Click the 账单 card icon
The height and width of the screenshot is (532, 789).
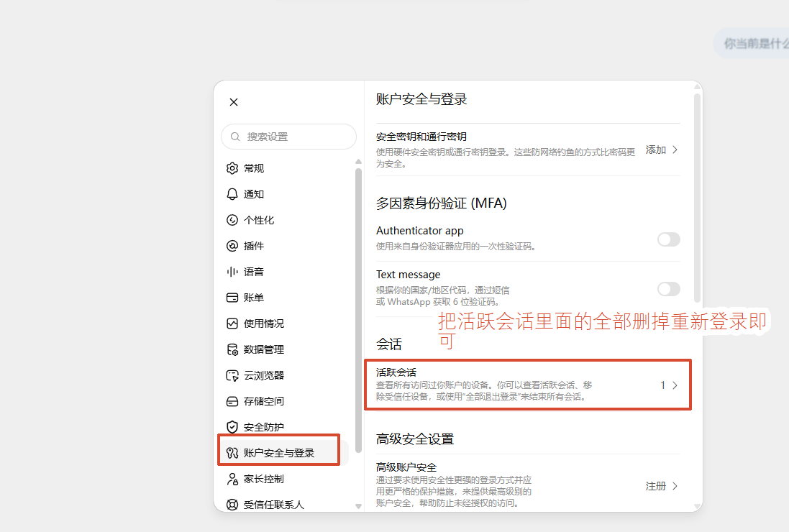[232, 298]
